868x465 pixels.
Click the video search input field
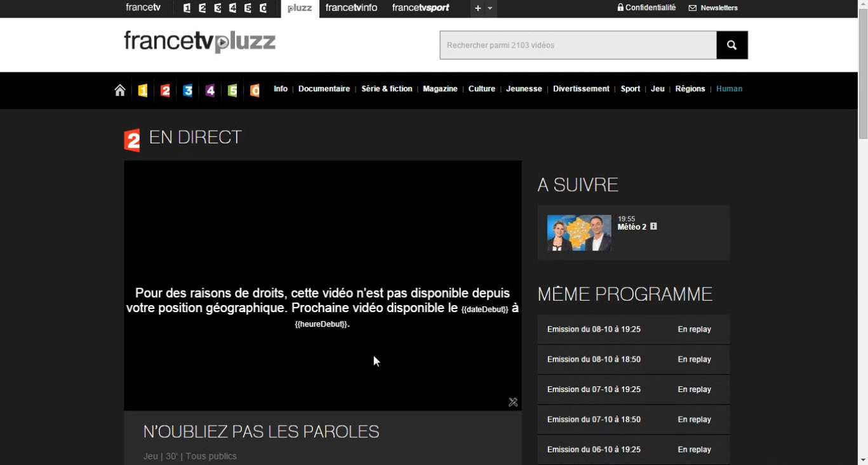[578, 45]
